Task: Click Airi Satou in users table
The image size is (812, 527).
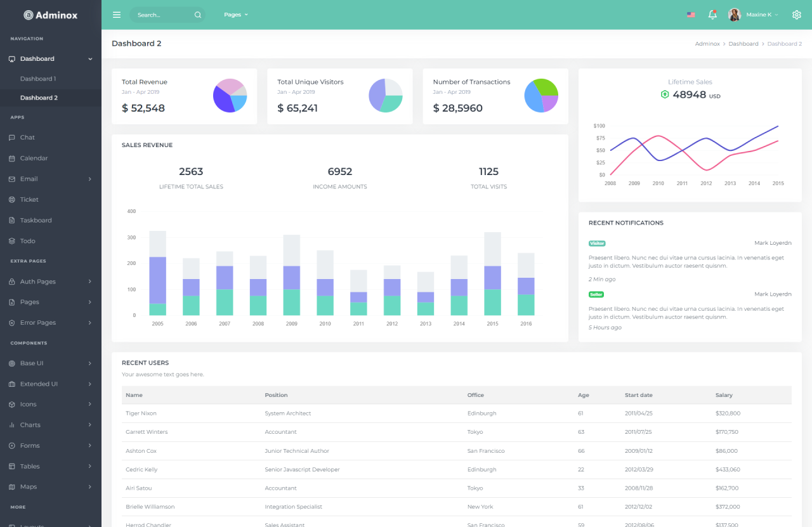Action: coord(138,488)
